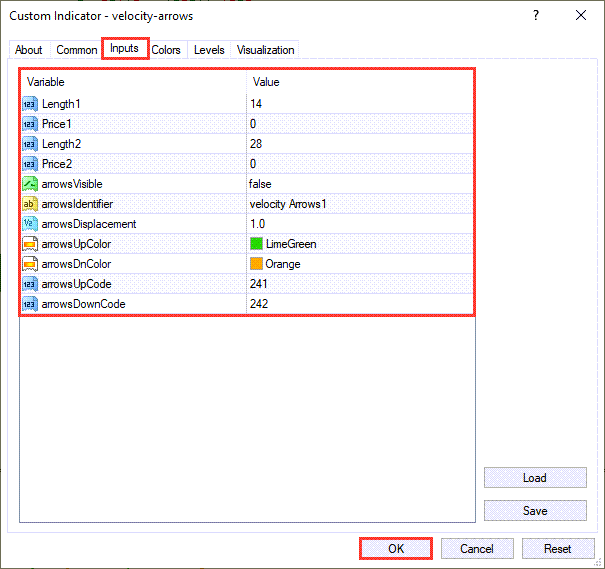Screen dimensions: 605x569
Task: Open the Common tab
Action: click(x=77, y=50)
